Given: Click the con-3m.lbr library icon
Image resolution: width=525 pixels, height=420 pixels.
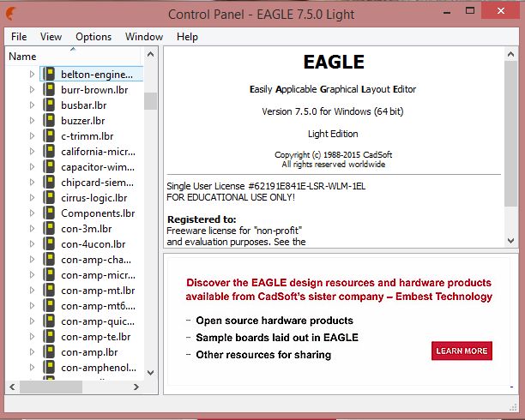Looking at the screenshot, I should 49,229.
